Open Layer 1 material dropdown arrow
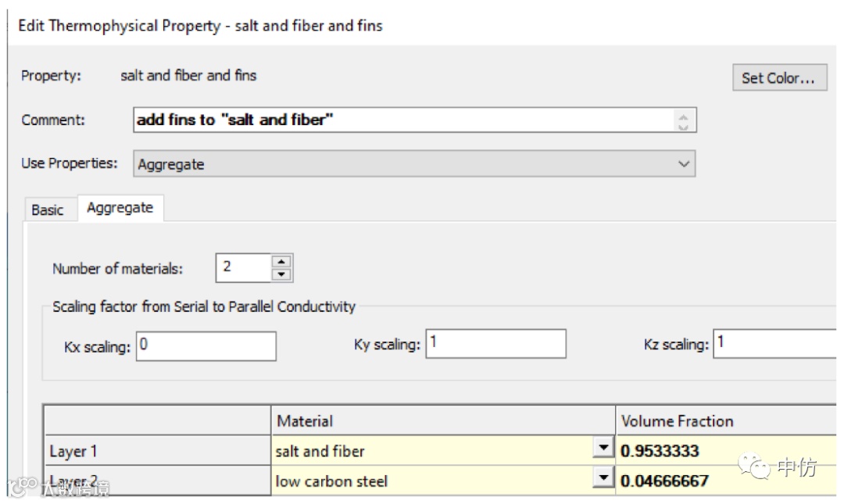Screen dimensions: 844x504 pos(603,449)
